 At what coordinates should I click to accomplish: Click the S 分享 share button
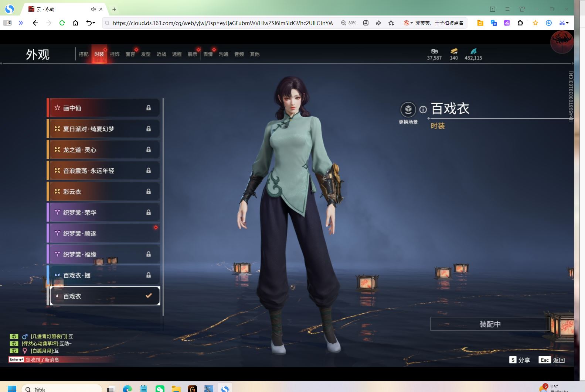tap(520, 360)
